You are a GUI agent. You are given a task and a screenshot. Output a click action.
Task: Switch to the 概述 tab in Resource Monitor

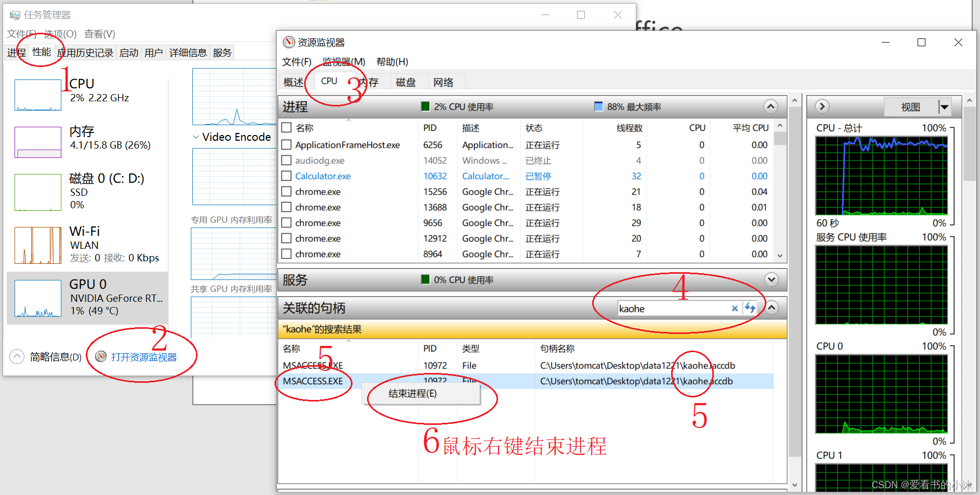tap(293, 82)
